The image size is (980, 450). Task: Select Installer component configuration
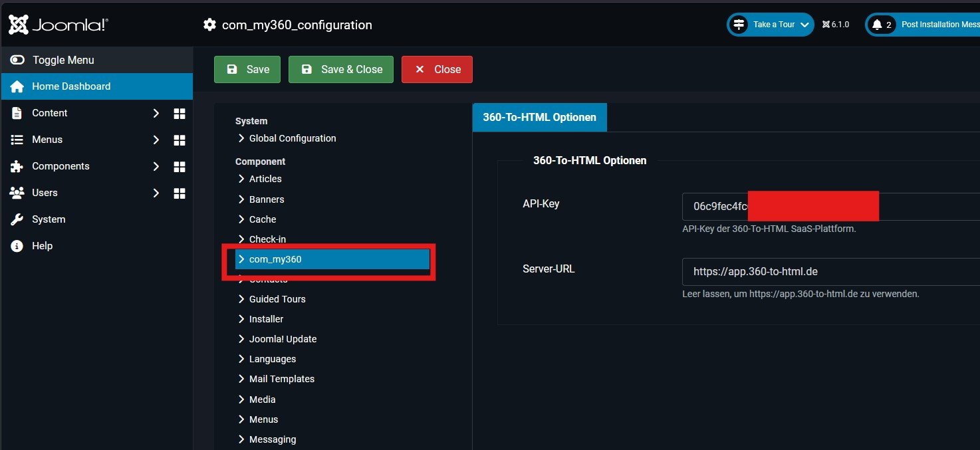[x=266, y=319]
